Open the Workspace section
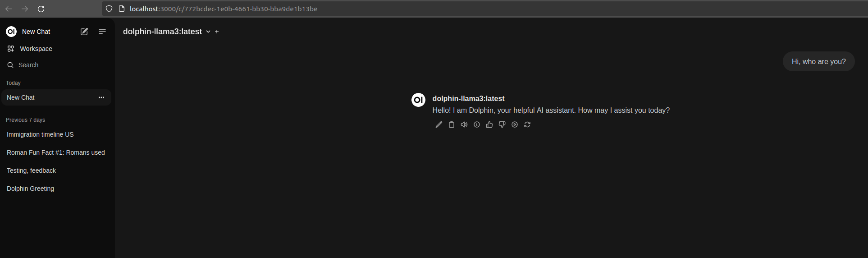The image size is (868, 258). [x=36, y=49]
